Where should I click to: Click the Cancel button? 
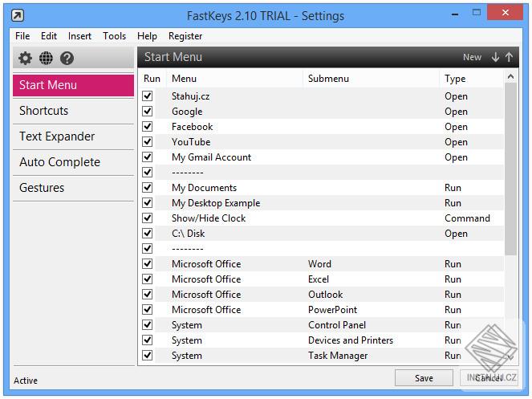tap(489, 378)
